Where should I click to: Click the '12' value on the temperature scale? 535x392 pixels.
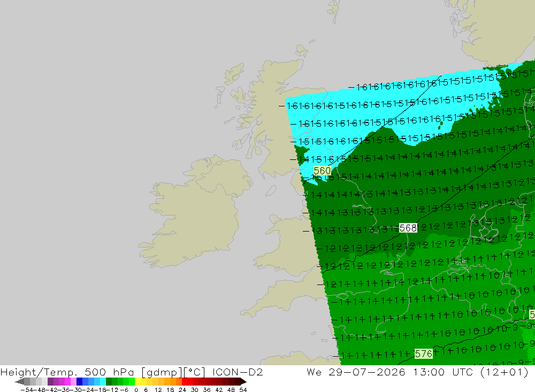pyautogui.click(x=158, y=390)
